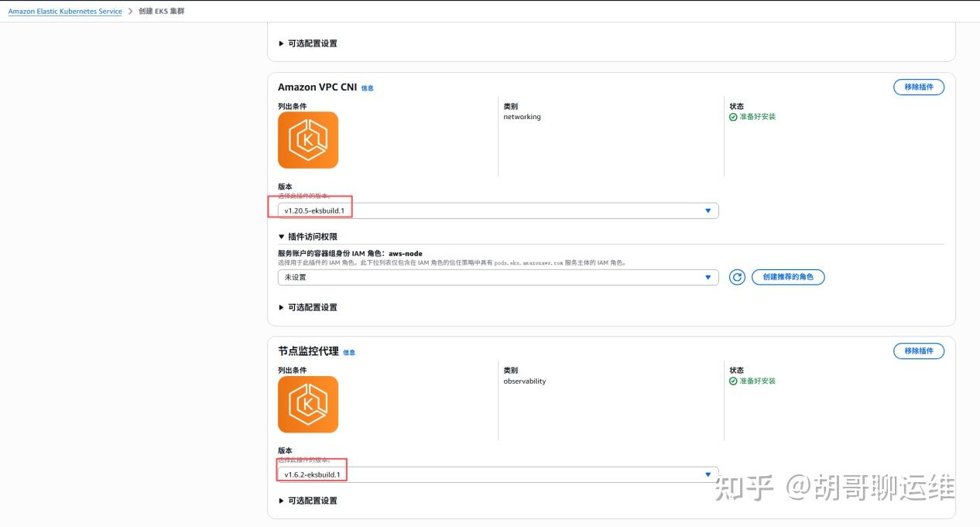Click the create recommended role button
Image resolution: width=980 pixels, height=527 pixels.
tap(788, 277)
